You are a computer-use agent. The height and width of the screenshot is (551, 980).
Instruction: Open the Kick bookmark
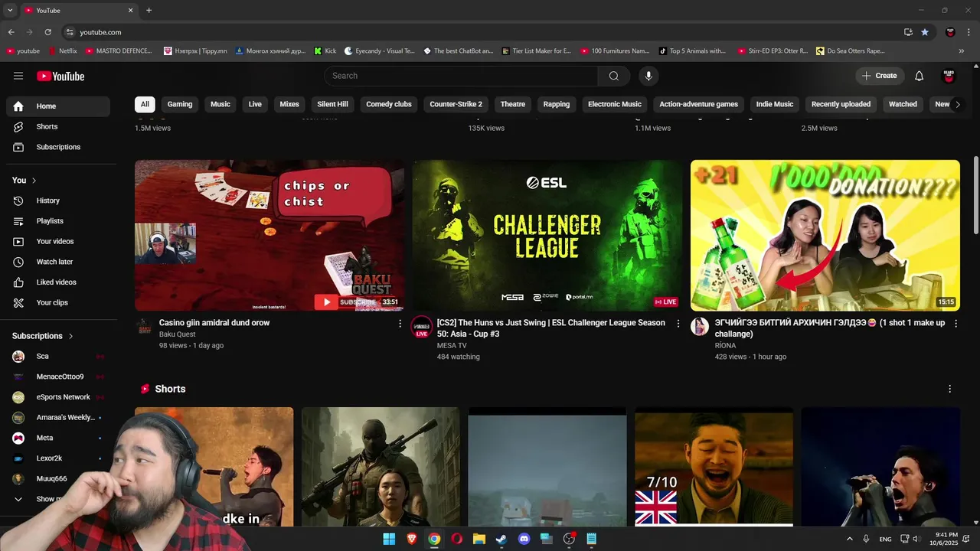click(x=325, y=51)
